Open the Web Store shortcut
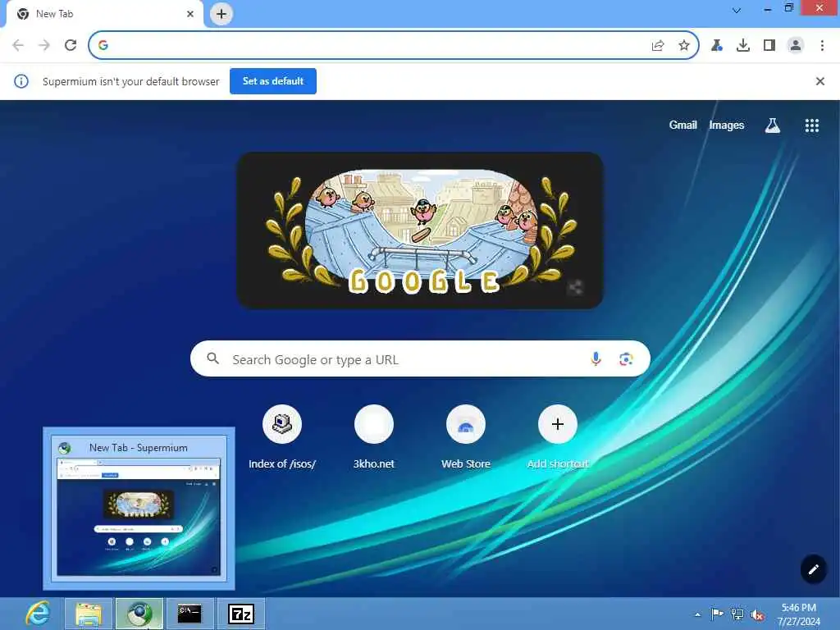 coord(466,437)
